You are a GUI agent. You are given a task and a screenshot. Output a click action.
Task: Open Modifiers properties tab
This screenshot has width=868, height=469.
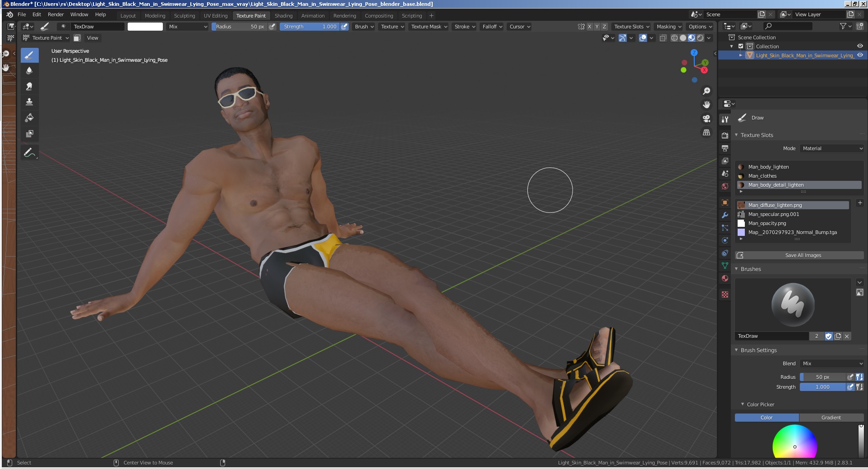pos(725,215)
